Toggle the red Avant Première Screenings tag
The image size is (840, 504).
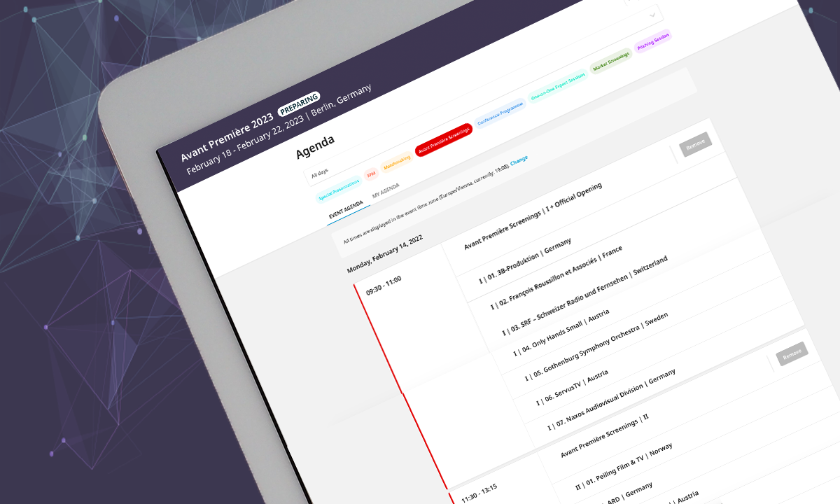click(x=444, y=141)
